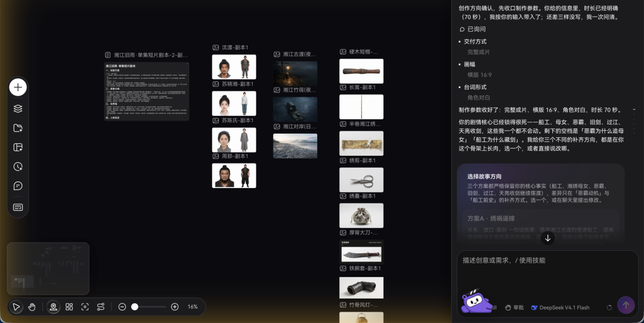Open the chat bubble icon in sidebar
644x323 pixels.
click(x=18, y=186)
